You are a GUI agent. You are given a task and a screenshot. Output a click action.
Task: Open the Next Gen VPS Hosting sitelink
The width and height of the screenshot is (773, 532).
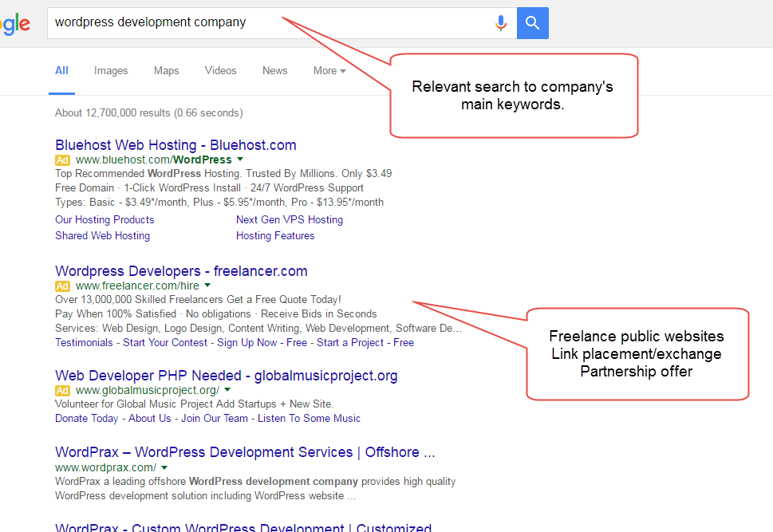pyautogui.click(x=290, y=219)
